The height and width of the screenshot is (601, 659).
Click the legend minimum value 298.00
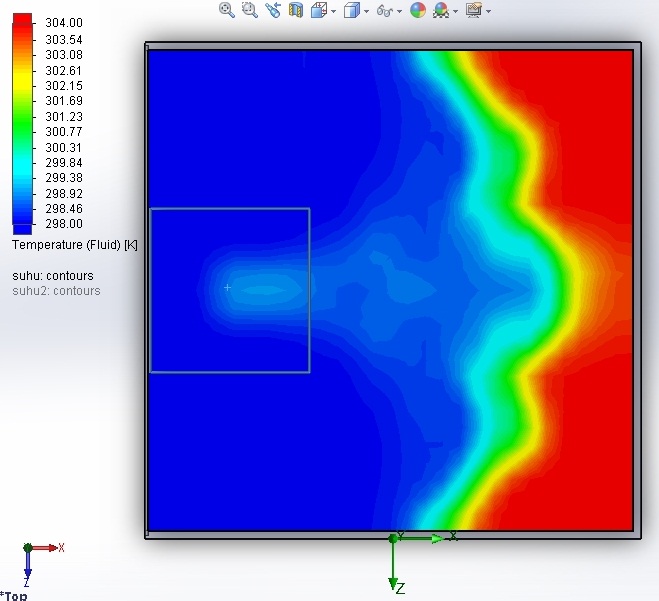64,224
